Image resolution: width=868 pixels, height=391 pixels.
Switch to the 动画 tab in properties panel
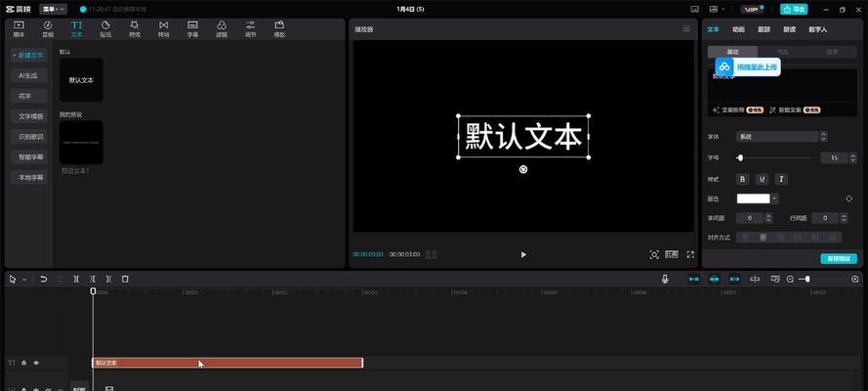tap(738, 29)
